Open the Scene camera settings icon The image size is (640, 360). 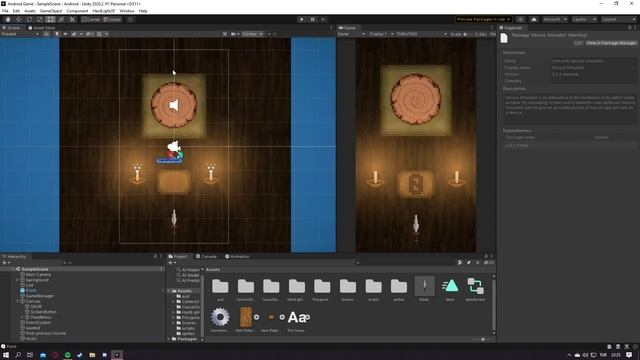coord(234,34)
